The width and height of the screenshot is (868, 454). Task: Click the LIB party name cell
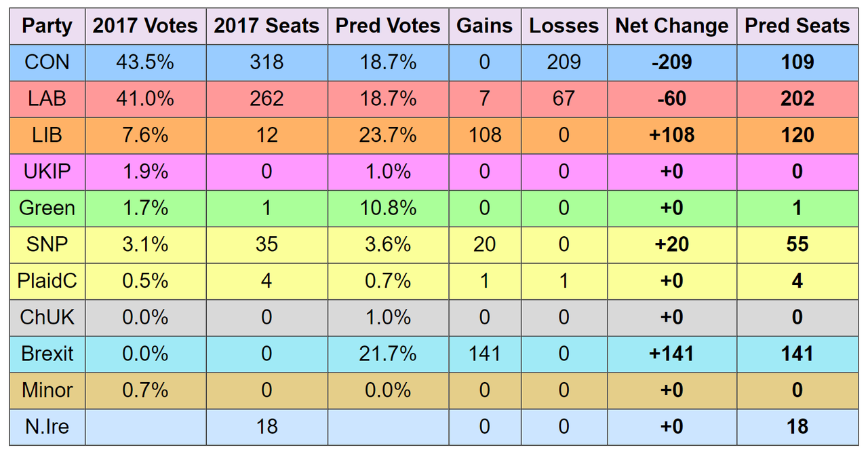(x=47, y=135)
